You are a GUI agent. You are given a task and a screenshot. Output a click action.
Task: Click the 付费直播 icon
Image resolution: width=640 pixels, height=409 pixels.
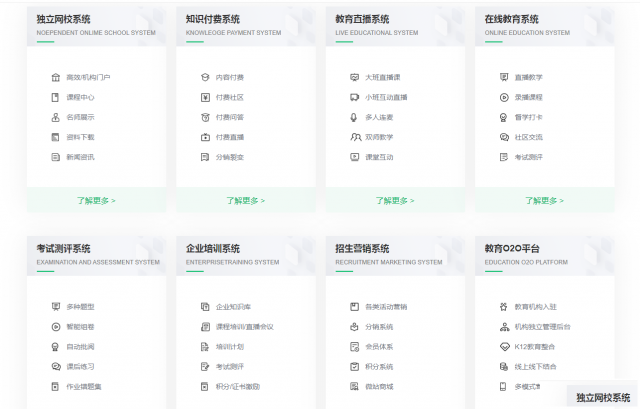(205, 137)
